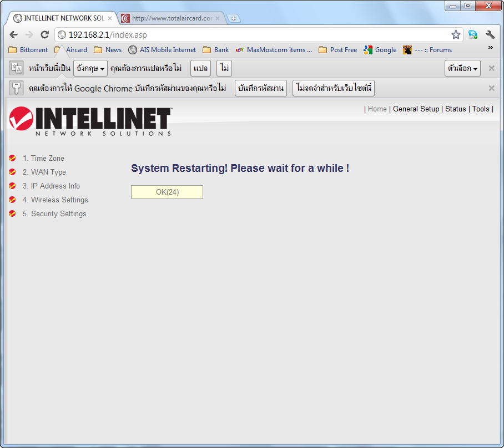This screenshot has height=448, width=504.
Task: Click บันทึกรหัสผ่าน save password button
Action: click(x=261, y=88)
